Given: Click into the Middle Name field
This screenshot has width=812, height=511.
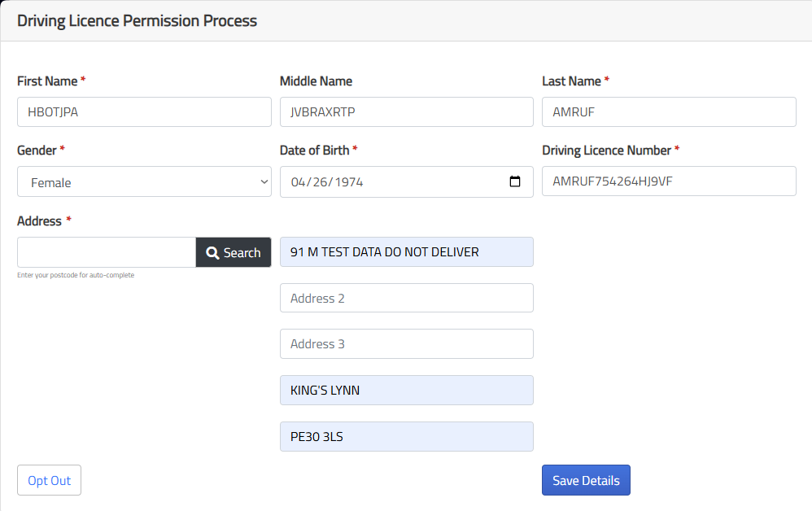Looking at the screenshot, I should coord(406,112).
